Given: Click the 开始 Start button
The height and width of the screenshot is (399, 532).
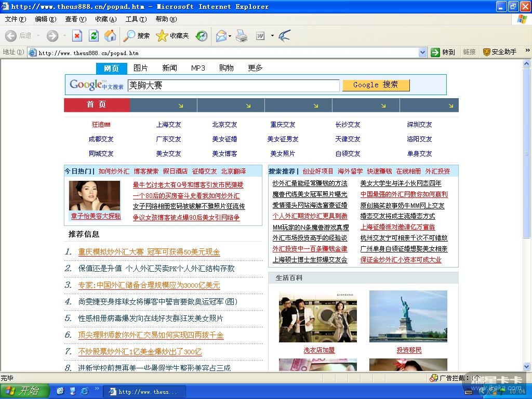Looking at the screenshot, I should click(x=24, y=391).
